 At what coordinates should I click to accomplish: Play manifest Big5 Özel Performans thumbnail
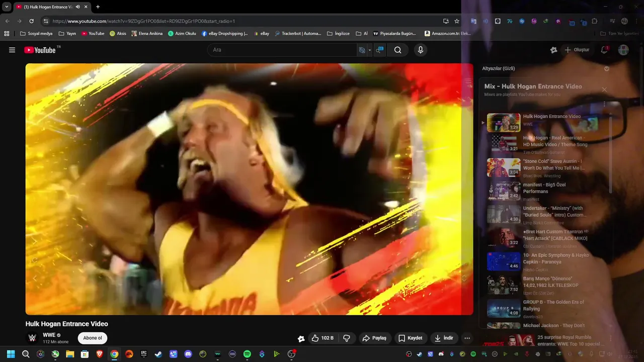tap(504, 191)
